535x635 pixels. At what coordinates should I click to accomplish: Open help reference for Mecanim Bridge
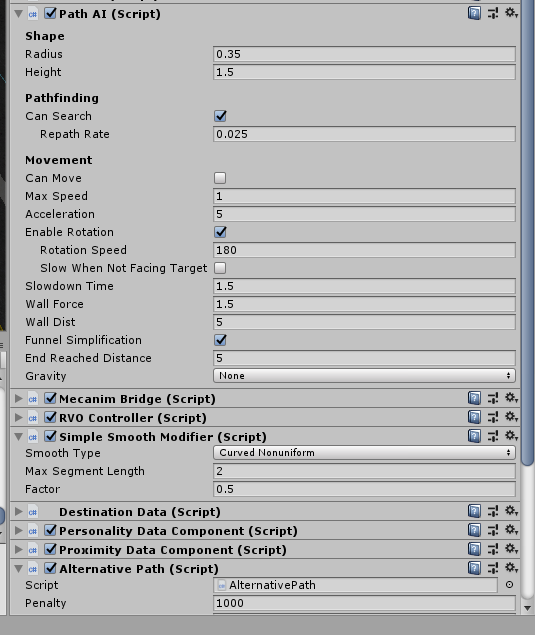pos(474,398)
